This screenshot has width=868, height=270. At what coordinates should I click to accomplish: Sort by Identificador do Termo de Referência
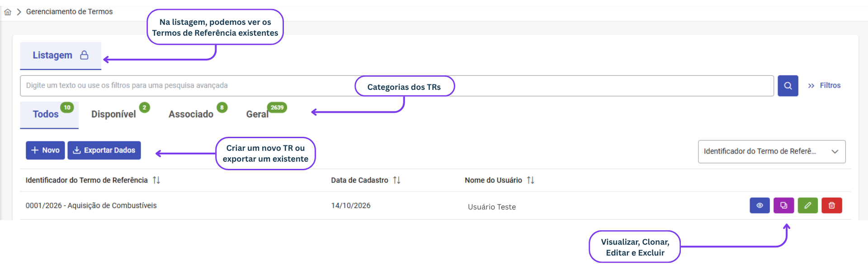point(156,180)
